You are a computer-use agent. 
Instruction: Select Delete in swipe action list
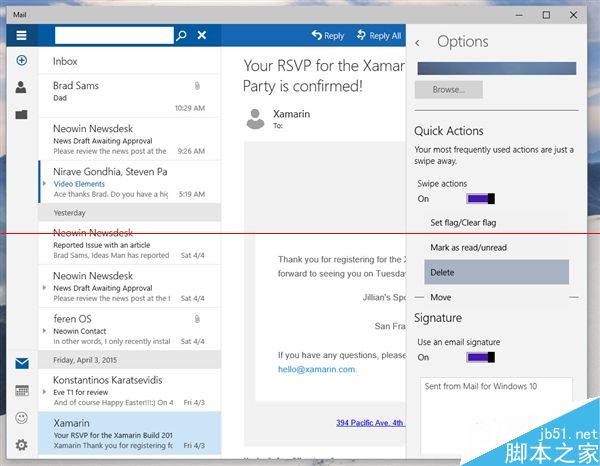click(496, 272)
